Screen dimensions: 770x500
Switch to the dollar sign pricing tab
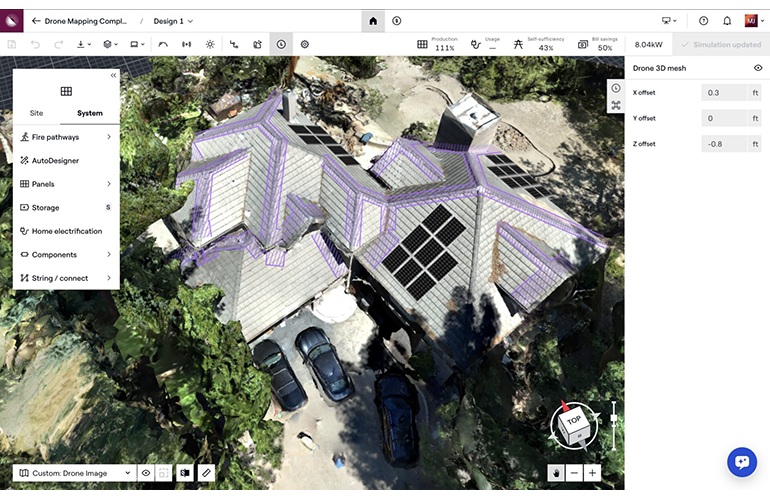pos(397,21)
